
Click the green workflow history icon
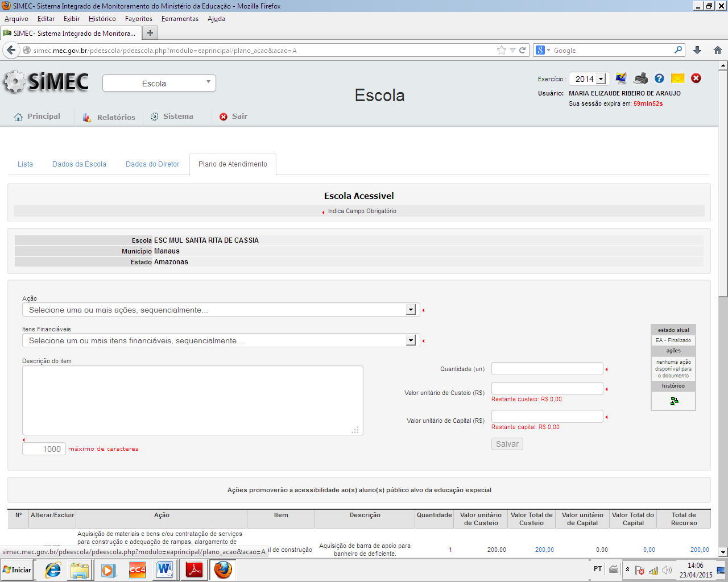click(x=674, y=401)
